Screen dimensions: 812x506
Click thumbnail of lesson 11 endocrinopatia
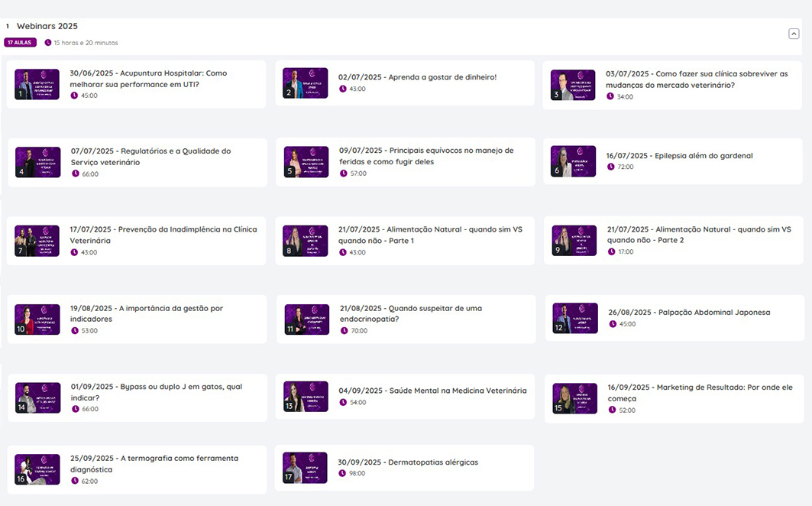click(x=306, y=319)
